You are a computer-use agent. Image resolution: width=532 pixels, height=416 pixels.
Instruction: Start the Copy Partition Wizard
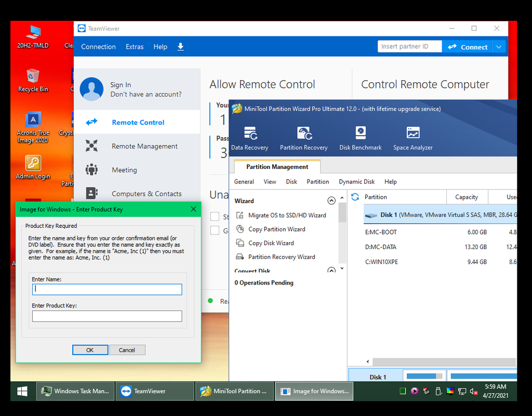coord(271,229)
